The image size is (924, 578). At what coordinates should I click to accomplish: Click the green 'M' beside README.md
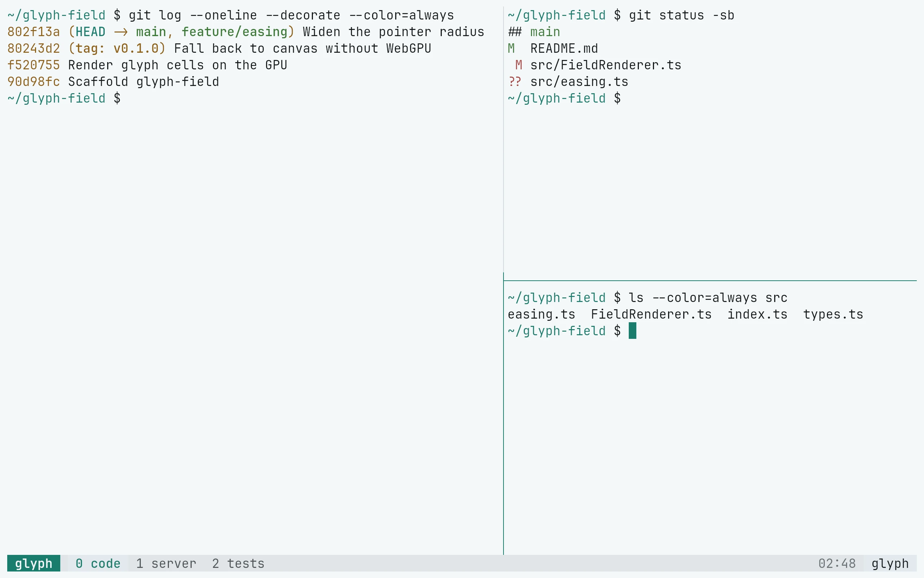[511, 48]
